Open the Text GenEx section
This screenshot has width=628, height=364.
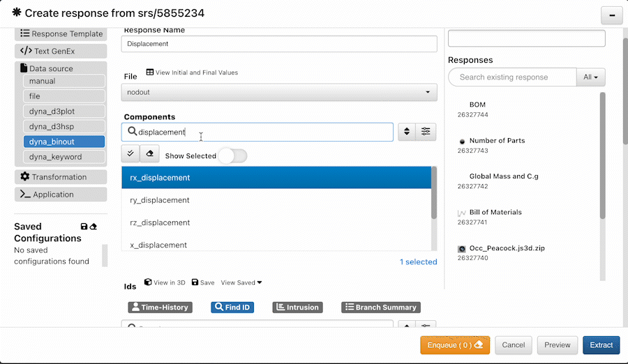point(61,52)
